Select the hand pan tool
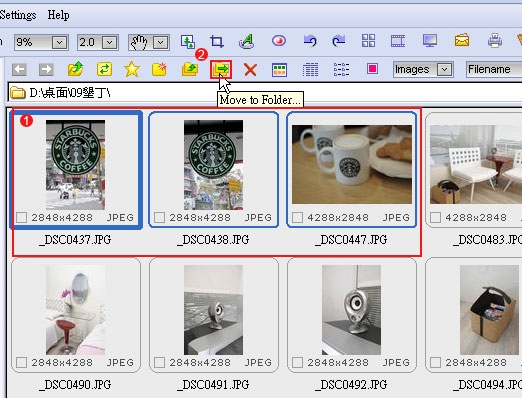This screenshot has width=522, height=398. coord(139,42)
